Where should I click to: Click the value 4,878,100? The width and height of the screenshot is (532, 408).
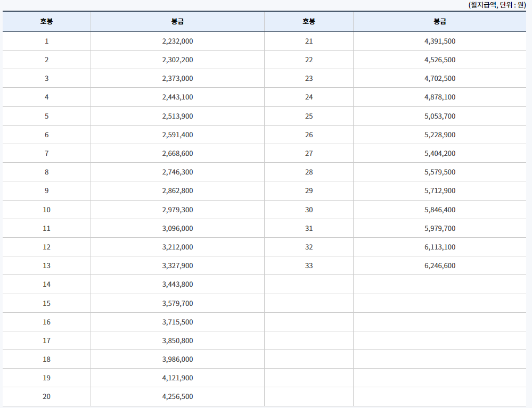pyautogui.click(x=440, y=97)
